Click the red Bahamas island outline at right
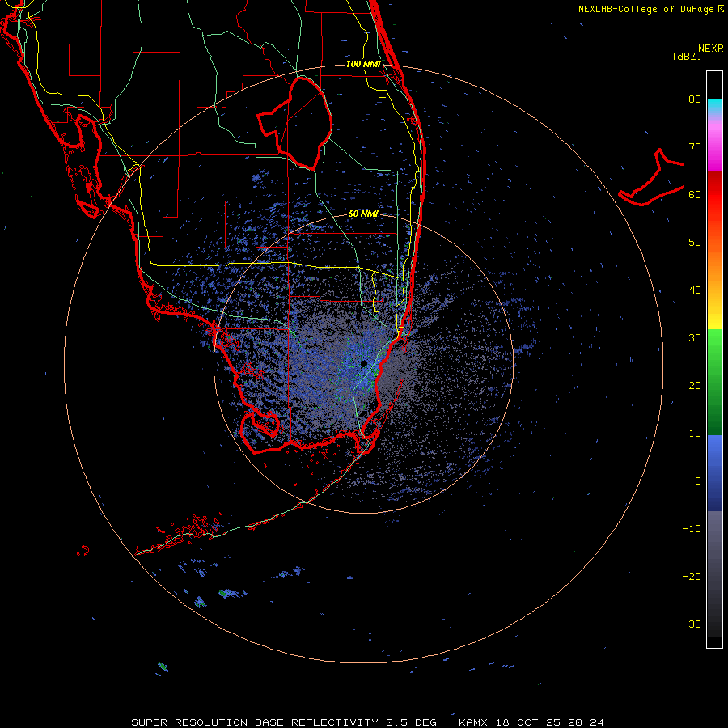 (x=651, y=179)
